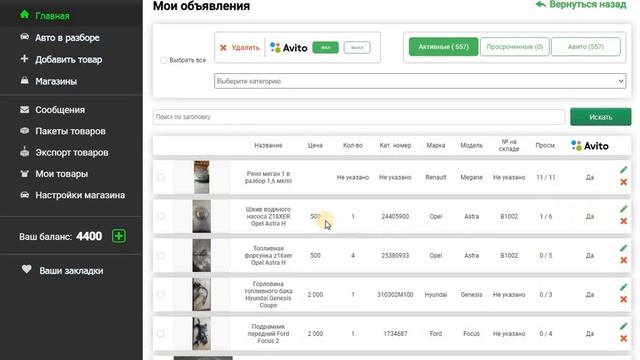The image size is (640, 360).
Task: Delete the Шкив водяного насоса listing
Action: tap(623, 221)
